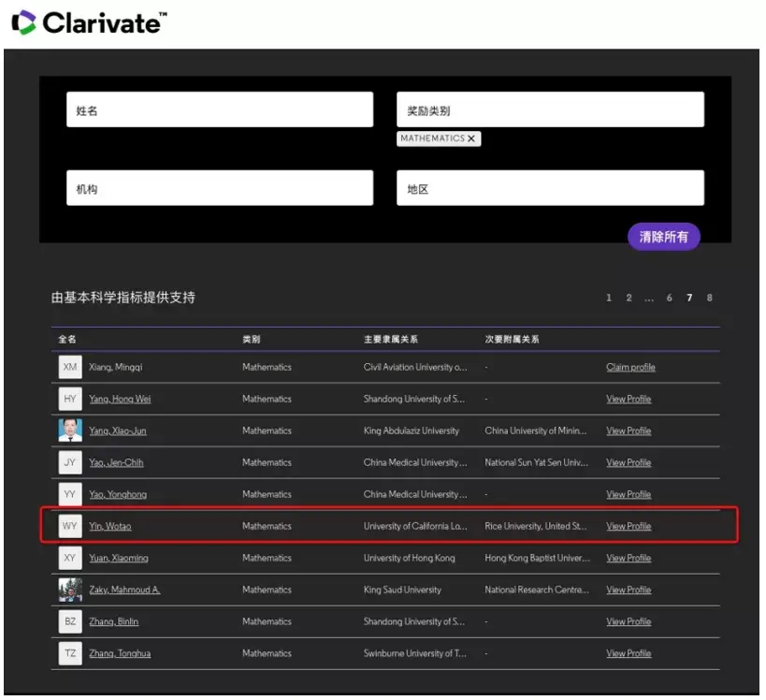Screen dimensions: 766x700
Task: Click National Research Centre... cell
Action: (x=537, y=590)
